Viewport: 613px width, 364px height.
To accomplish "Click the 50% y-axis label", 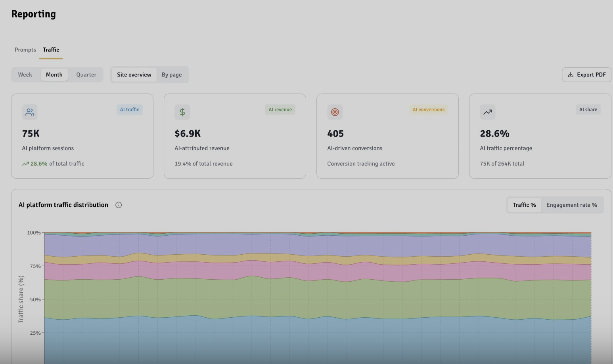I will (x=35, y=299).
